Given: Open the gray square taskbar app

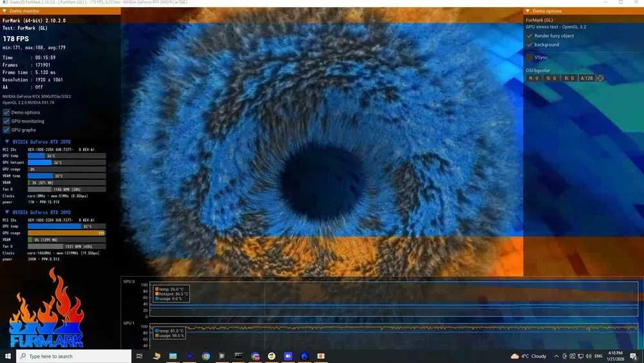Looking at the screenshot, I should point(222,356).
